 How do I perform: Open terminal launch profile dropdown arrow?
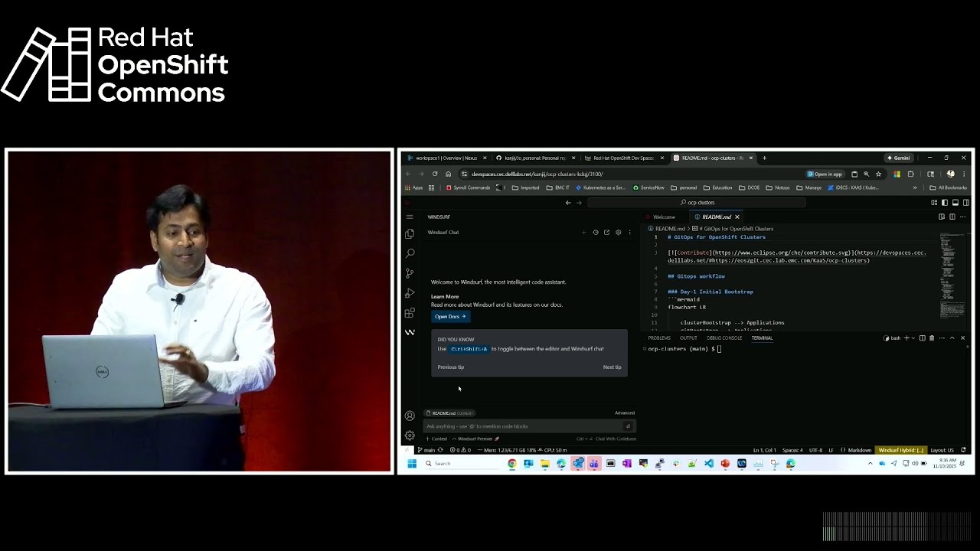tap(913, 337)
